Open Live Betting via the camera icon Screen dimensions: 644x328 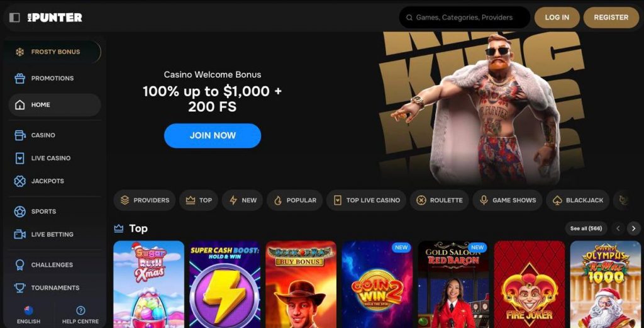click(19, 234)
